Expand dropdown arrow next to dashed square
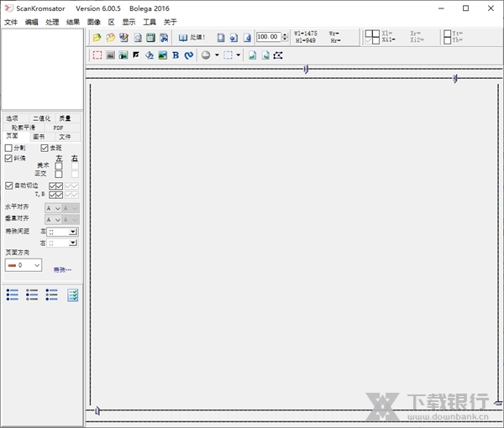Image resolution: width=504 pixels, height=428 pixels. pos(239,55)
